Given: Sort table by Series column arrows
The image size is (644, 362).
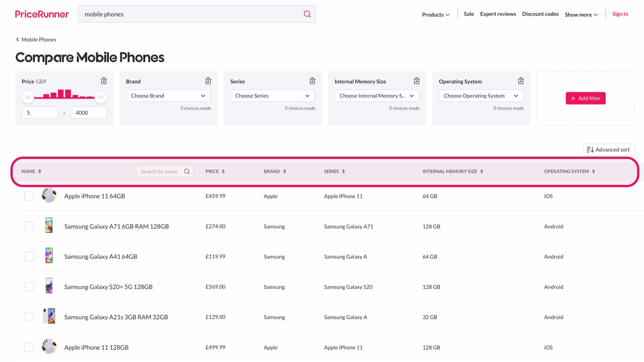Looking at the screenshot, I should 343,171.
